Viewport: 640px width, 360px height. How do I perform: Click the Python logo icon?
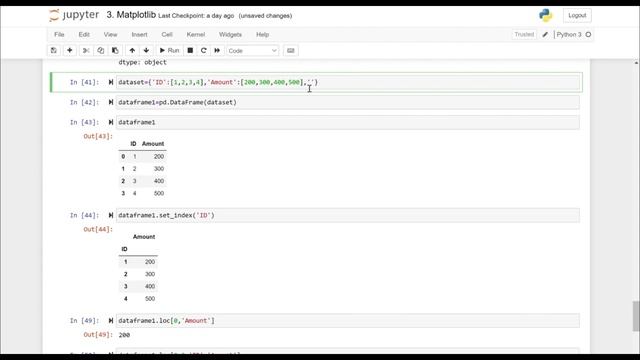tap(545, 16)
